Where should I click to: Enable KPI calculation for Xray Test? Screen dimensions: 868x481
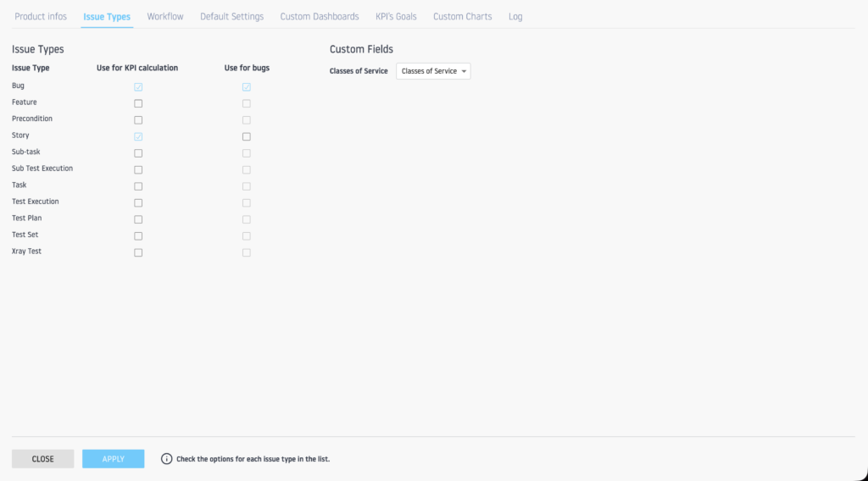(x=138, y=252)
